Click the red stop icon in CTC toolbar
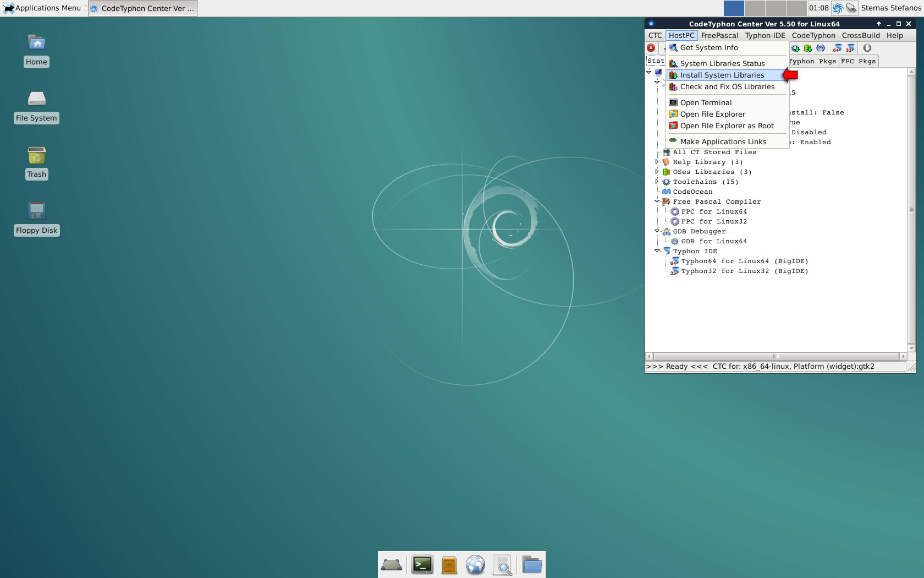 pos(651,48)
